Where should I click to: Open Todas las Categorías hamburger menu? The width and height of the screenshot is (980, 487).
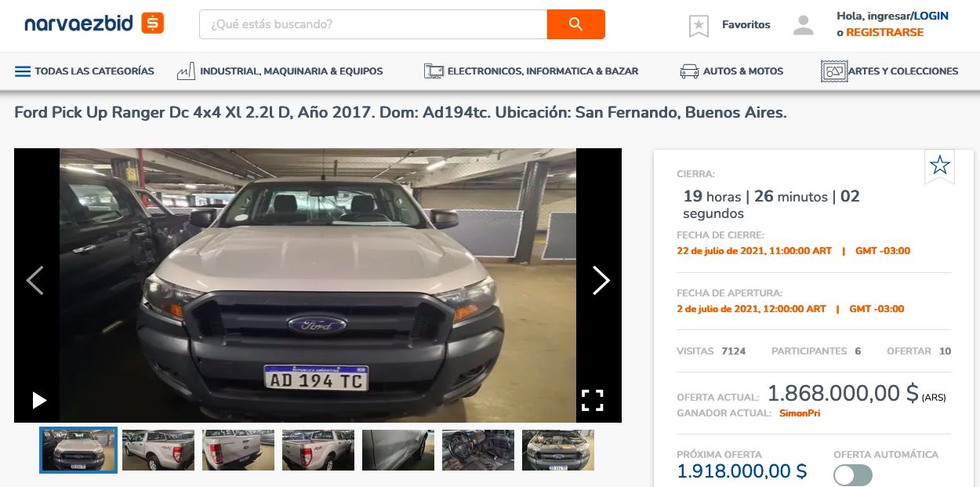pos(85,71)
